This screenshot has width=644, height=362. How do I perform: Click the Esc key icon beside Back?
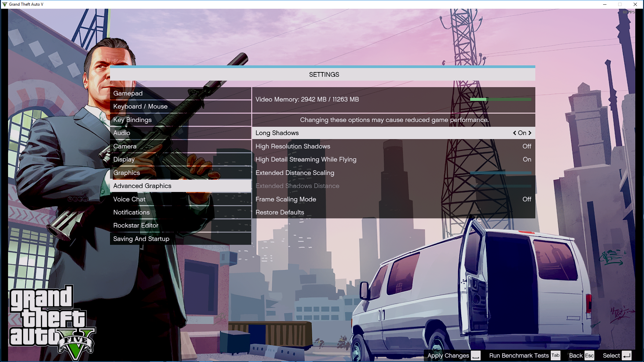tap(589, 356)
